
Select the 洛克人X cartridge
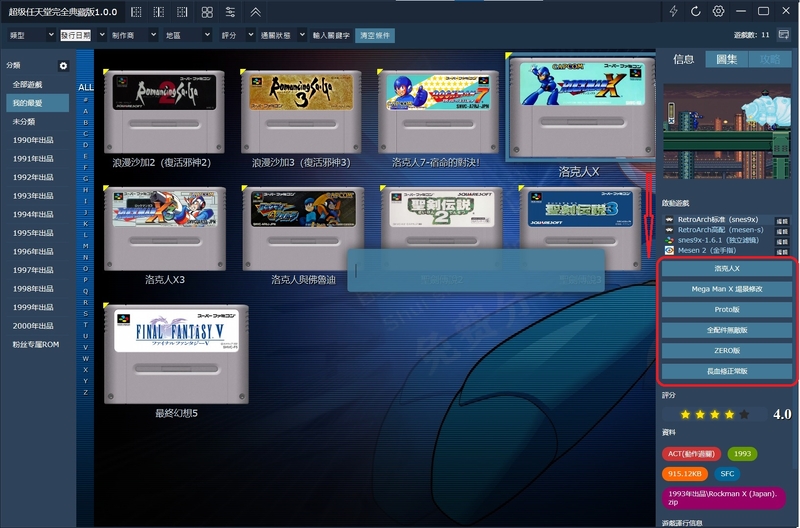581,108
